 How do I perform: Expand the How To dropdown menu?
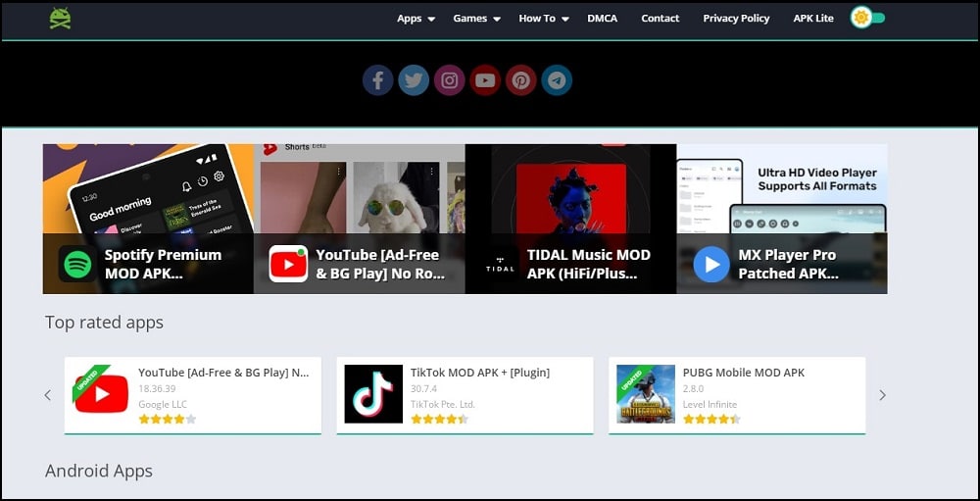[544, 19]
